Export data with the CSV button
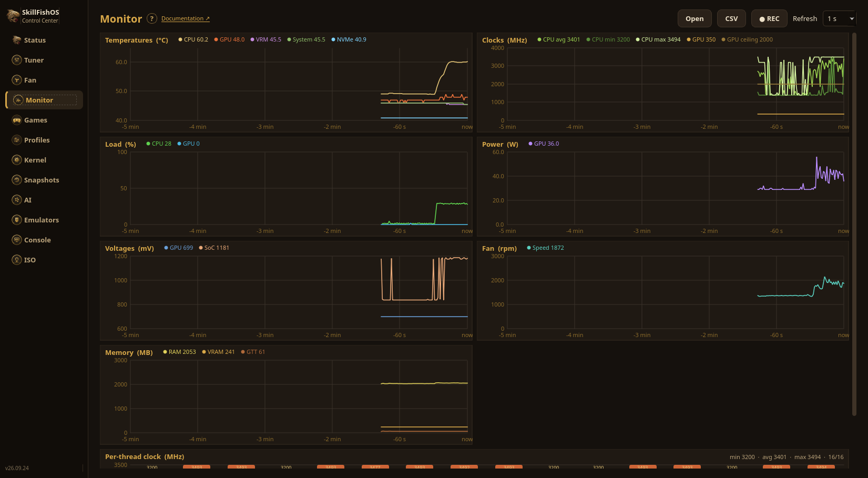Viewport: 868px width, 478px height. pos(731,18)
